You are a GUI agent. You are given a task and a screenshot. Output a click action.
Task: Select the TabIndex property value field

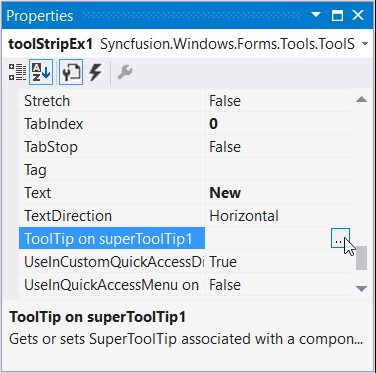(x=279, y=124)
